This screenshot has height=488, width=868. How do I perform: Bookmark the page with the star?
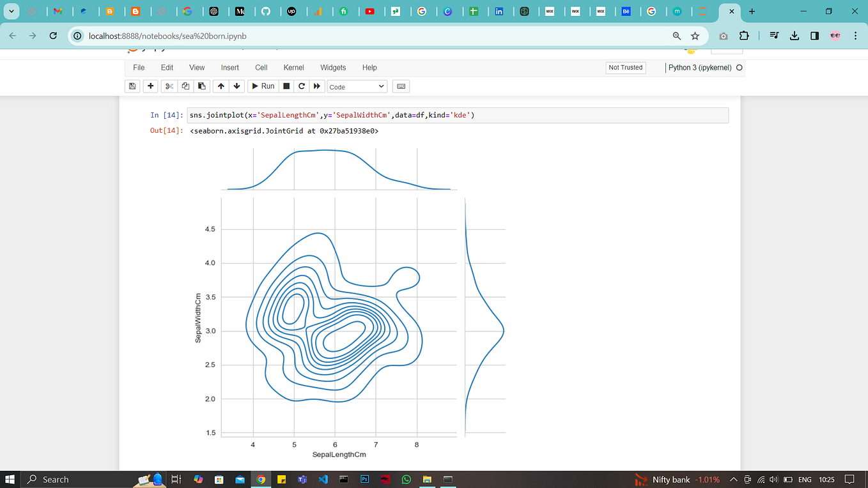(x=695, y=35)
